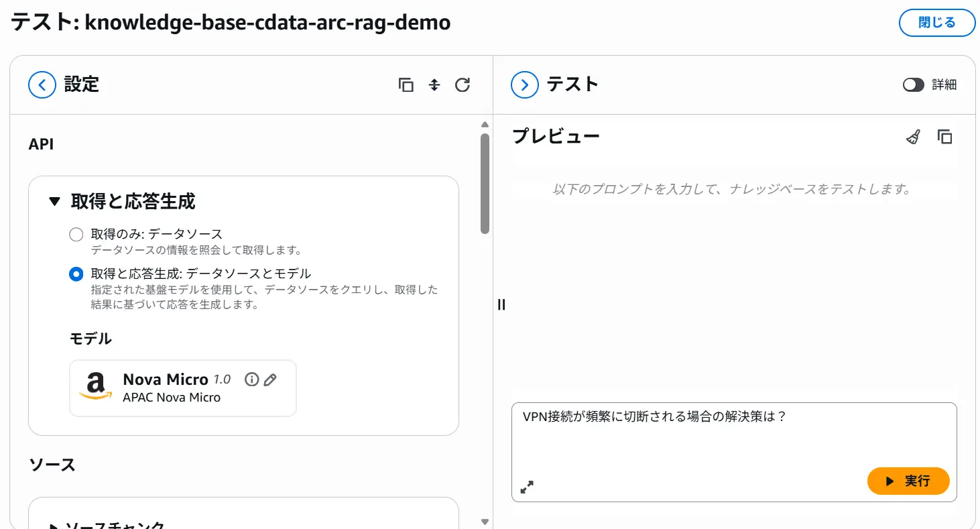
Task: Click the copy icon in 設定 header
Action: [406, 85]
